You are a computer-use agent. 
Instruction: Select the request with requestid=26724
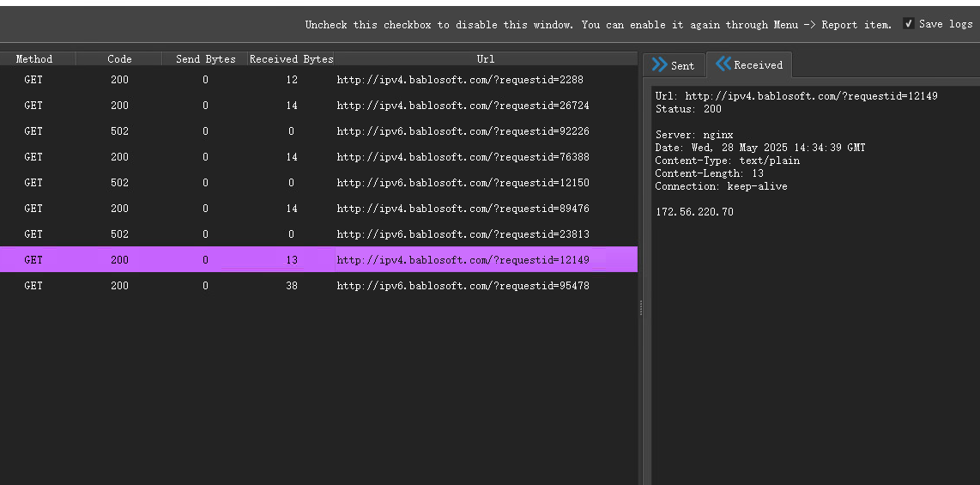463,106
